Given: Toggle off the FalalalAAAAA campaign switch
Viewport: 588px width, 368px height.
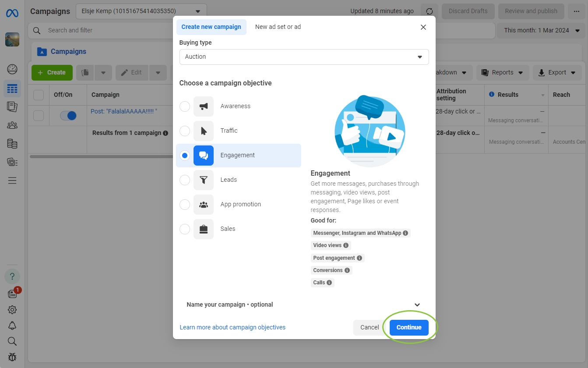Looking at the screenshot, I should (68, 116).
